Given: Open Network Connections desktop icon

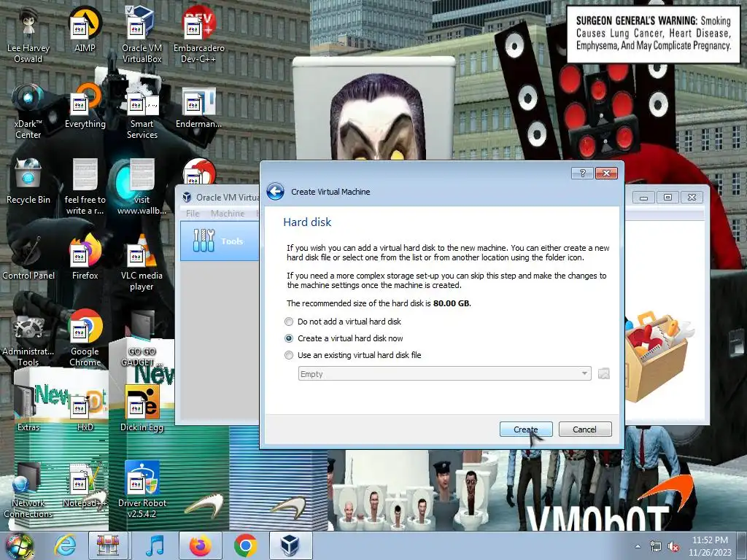Looking at the screenshot, I should point(28,490).
